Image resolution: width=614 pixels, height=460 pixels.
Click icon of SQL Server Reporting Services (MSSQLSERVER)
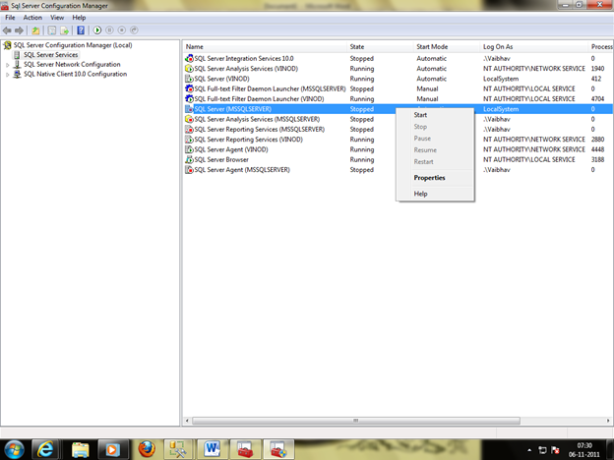tap(189, 129)
